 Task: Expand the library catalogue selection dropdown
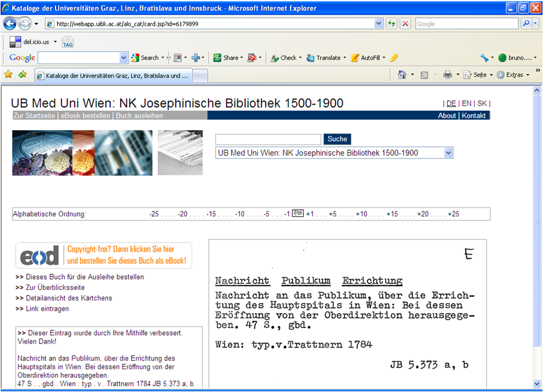(x=449, y=153)
